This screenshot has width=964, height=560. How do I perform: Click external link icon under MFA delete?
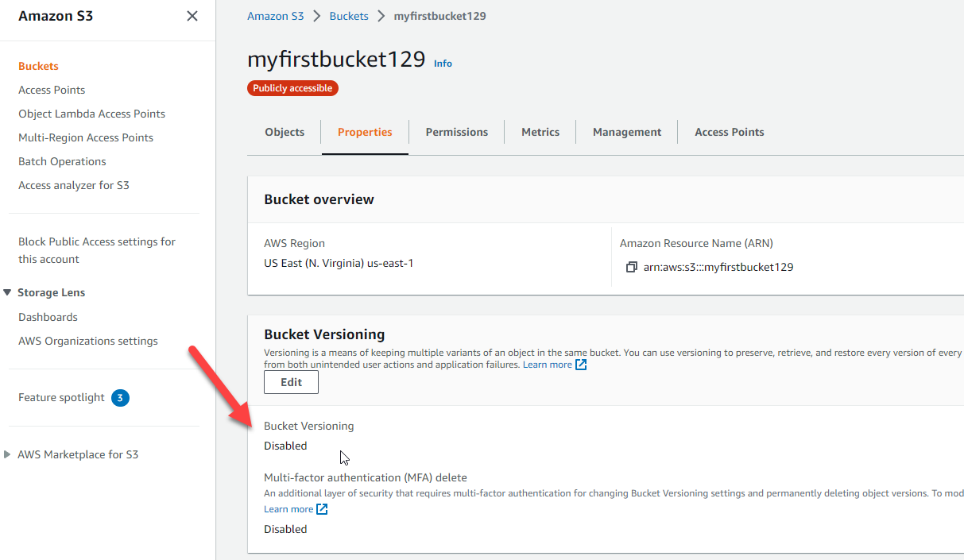(322, 509)
